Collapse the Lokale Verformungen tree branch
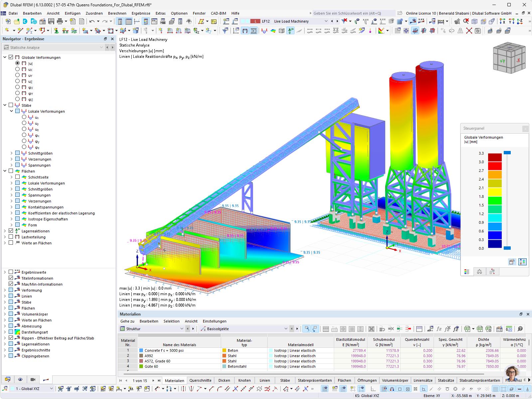Image resolution: width=532 pixels, height=399 pixels. point(11,111)
